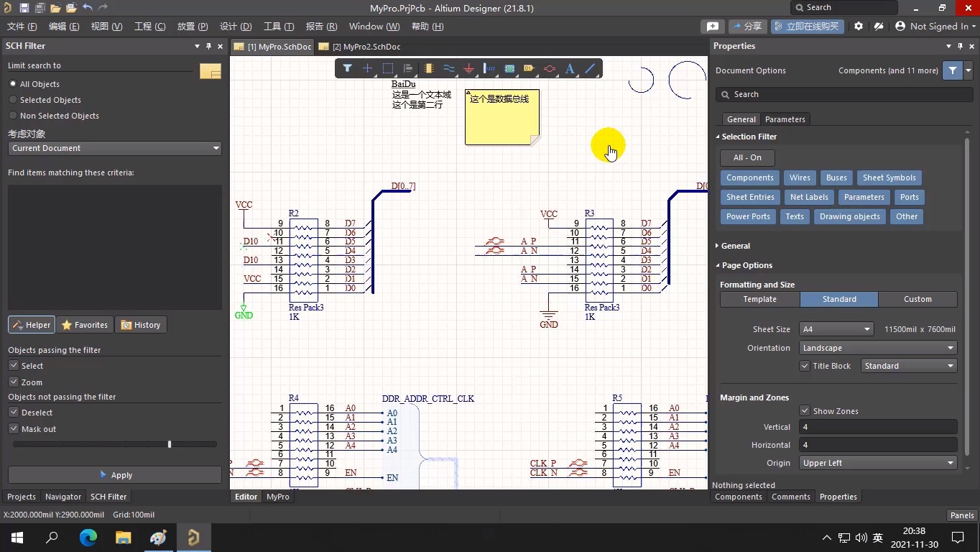Image resolution: width=980 pixels, height=552 pixels.
Task: Select the Place Part component icon
Action: tap(429, 69)
